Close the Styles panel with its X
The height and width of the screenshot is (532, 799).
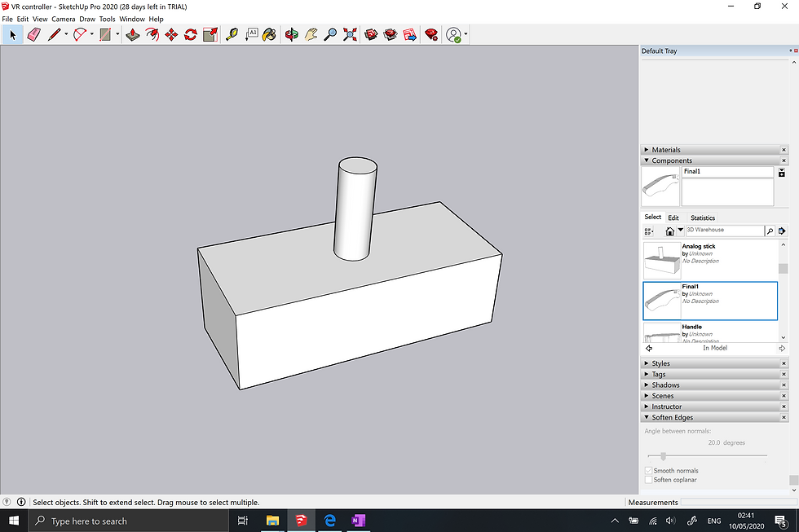(x=784, y=363)
